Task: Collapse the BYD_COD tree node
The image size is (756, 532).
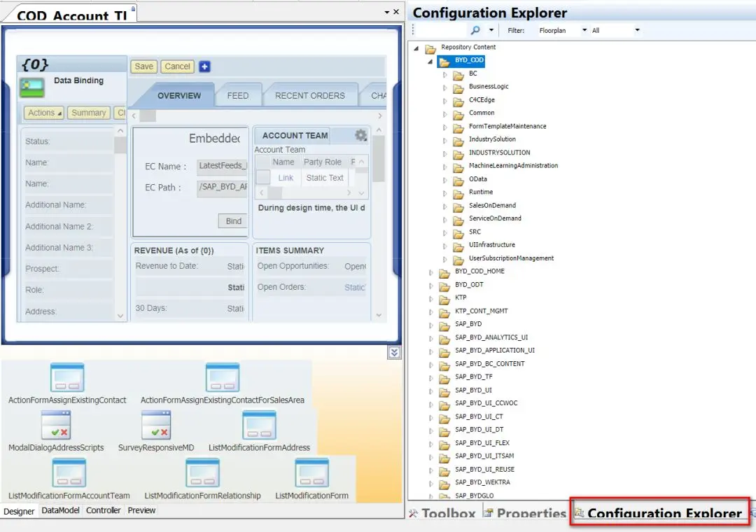Action: click(x=430, y=62)
